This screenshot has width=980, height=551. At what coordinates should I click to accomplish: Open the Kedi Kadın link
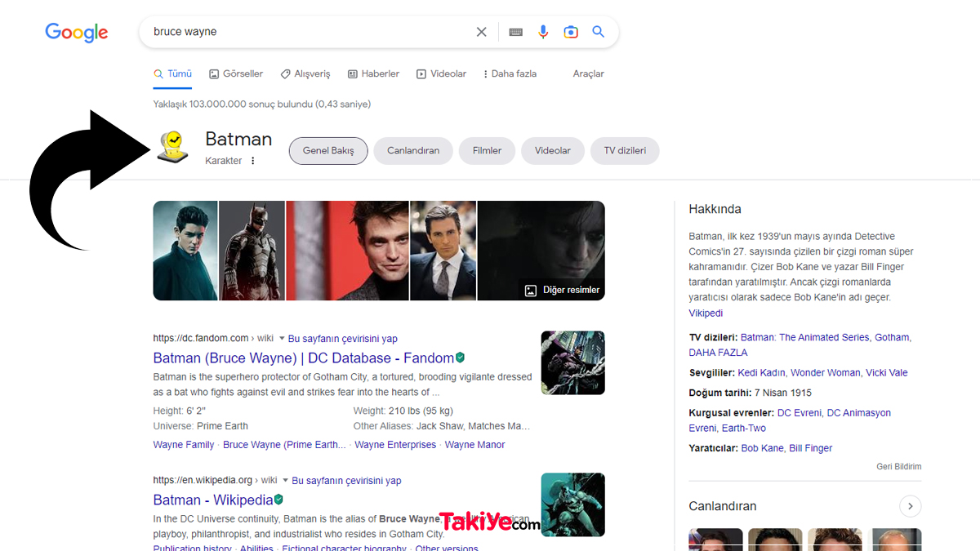[761, 373]
